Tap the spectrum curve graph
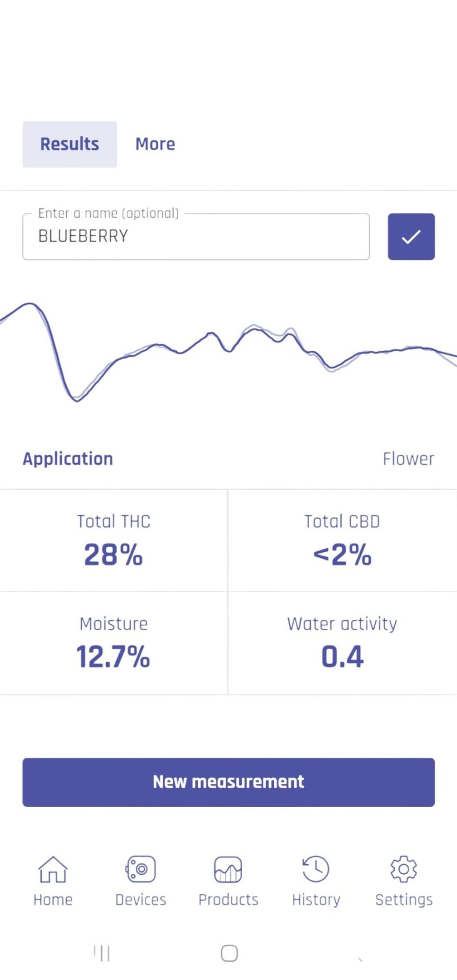Viewport: 457px width, 980px height. tap(228, 351)
